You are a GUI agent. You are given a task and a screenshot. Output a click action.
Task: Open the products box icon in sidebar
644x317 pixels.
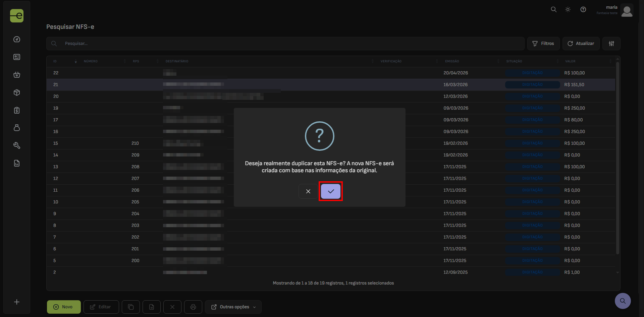tap(17, 92)
